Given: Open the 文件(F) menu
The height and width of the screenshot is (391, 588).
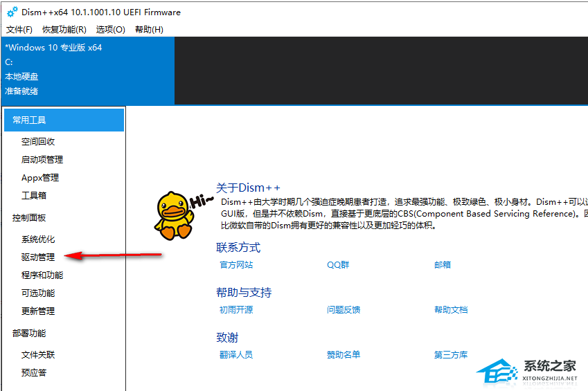Looking at the screenshot, I should pyautogui.click(x=19, y=30).
